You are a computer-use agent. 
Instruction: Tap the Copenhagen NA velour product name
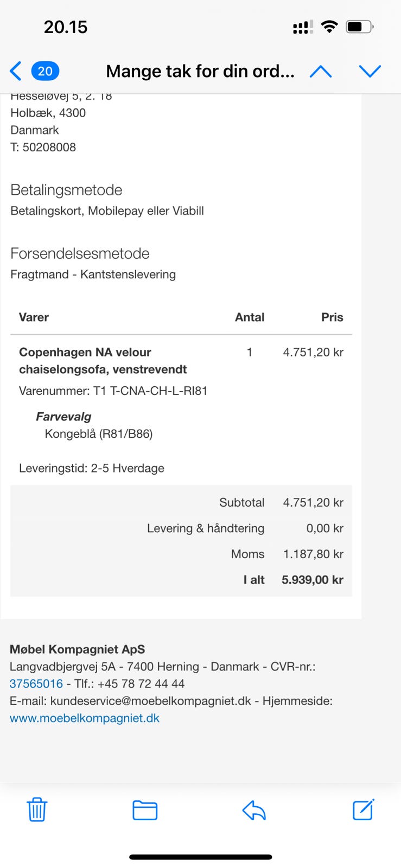[x=103, y=361]
